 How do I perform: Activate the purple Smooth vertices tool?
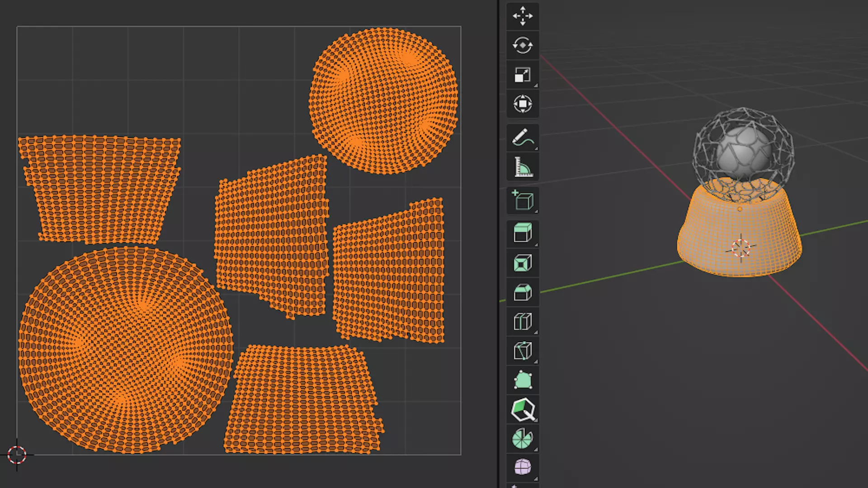[523, 467]
